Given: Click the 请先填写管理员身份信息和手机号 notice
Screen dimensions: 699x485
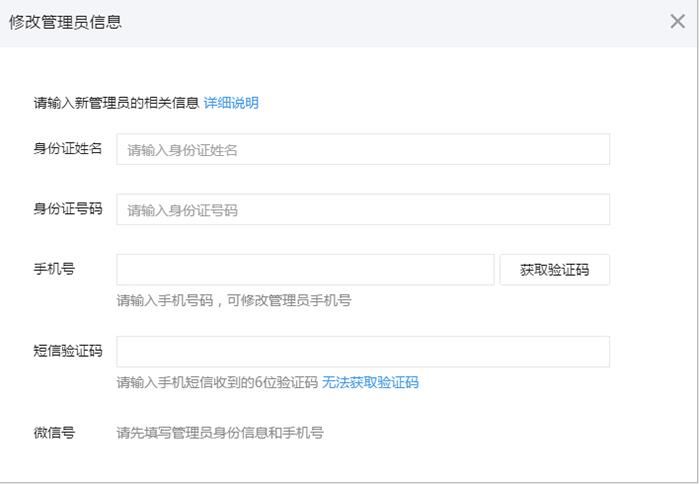Looking at the screenshot, I should point(220,433).
